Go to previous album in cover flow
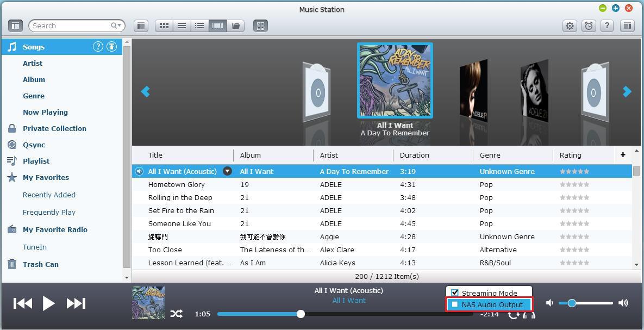Screen dimensions: 644x330 pyautogui.click(x=146, y=91)
